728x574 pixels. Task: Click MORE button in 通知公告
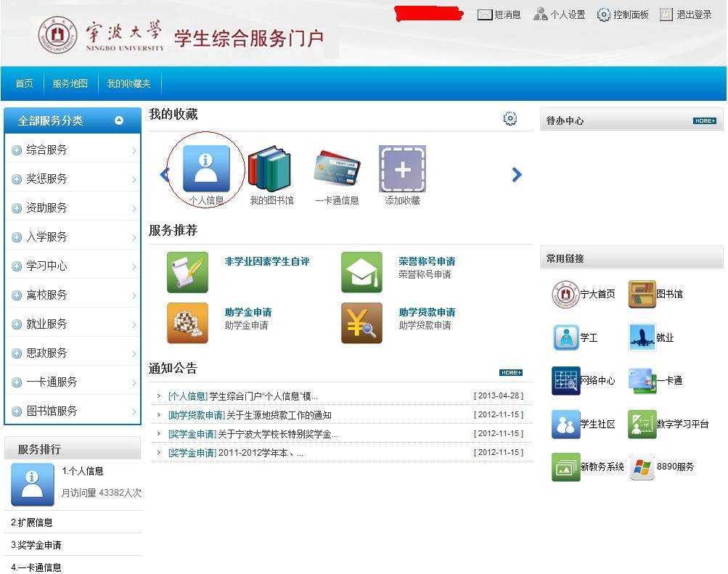pyautogui.click(x=510, y=372)
